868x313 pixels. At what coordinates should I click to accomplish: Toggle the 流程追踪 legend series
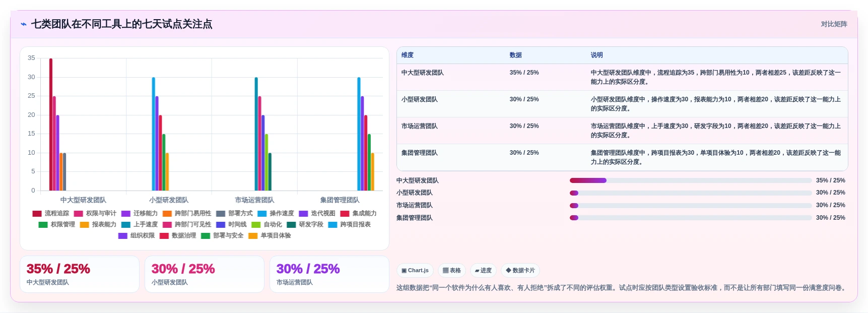[51, 213]
